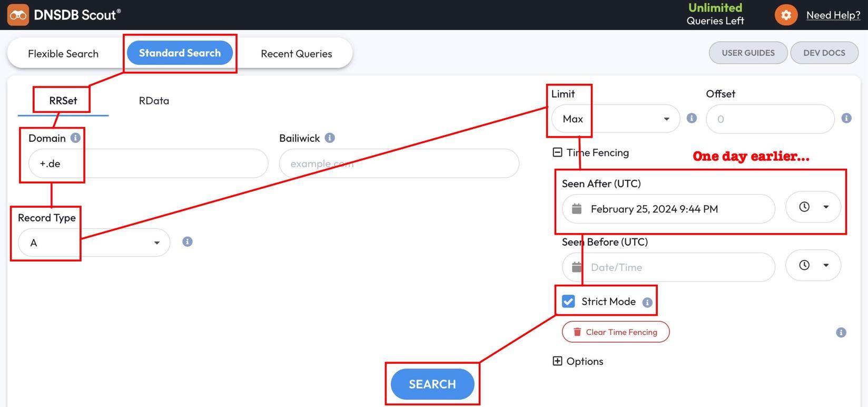Click the info icon next to Strict Mode

(x=647, y=302)
